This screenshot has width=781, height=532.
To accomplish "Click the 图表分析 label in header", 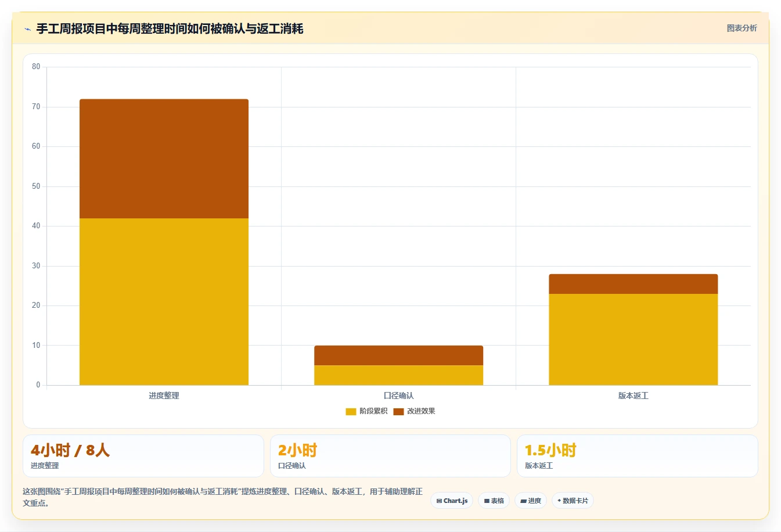I will coord(742,28).
